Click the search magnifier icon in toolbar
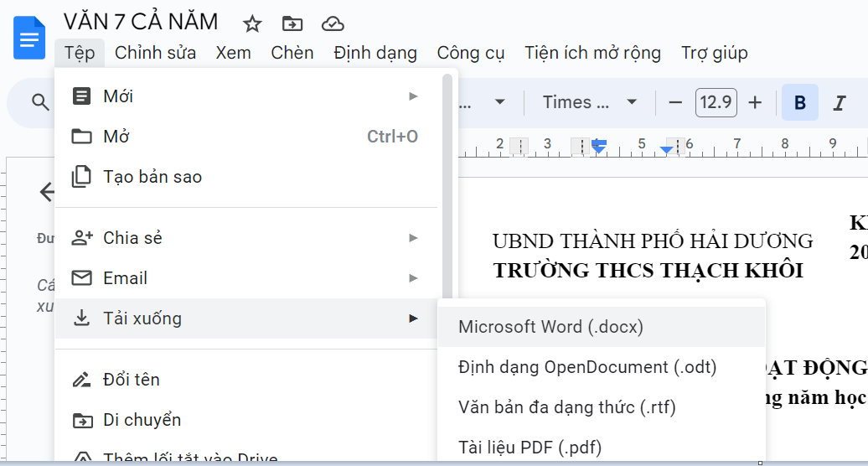Viewport: 868px width, 466px height. click(x=40, y=102)
